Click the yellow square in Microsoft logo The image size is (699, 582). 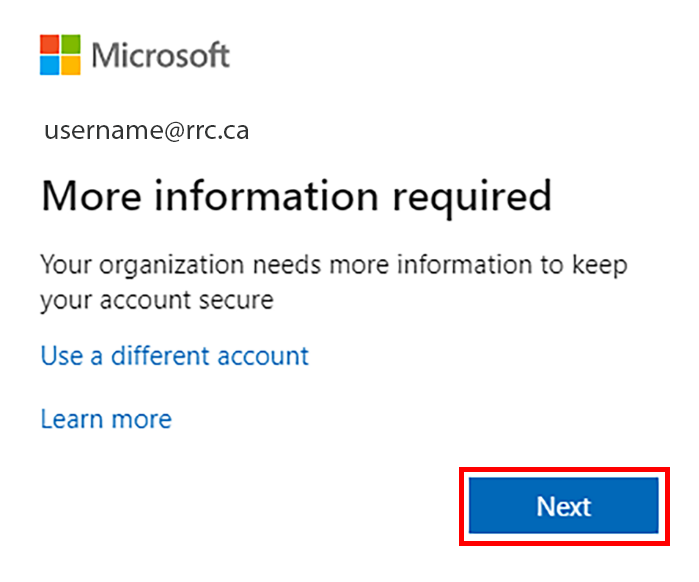point(69,65)
